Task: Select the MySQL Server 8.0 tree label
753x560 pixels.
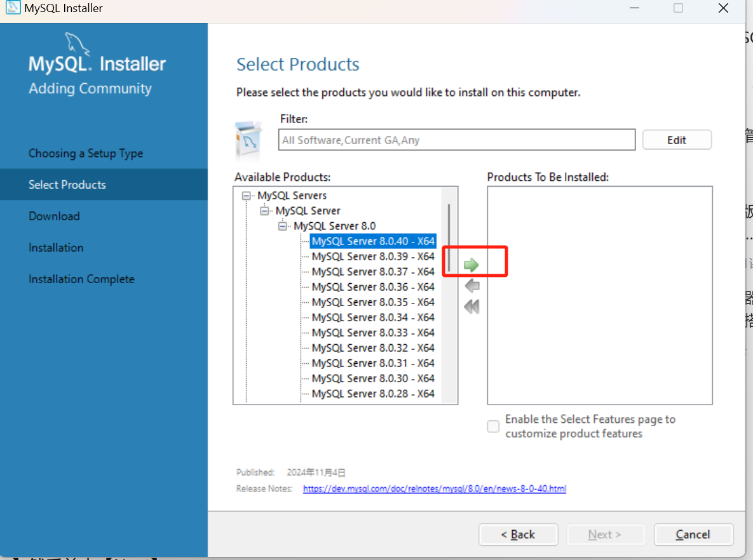Action: click(335, 226)
